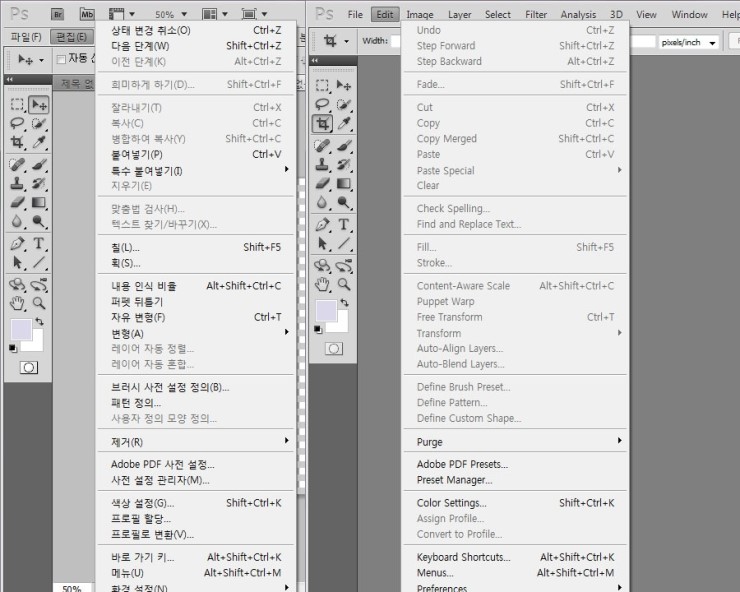The width and height of the screenshot is (740, 592).
Task: Choose 상태 변경 취소(O) to undo
Action: 195,30
